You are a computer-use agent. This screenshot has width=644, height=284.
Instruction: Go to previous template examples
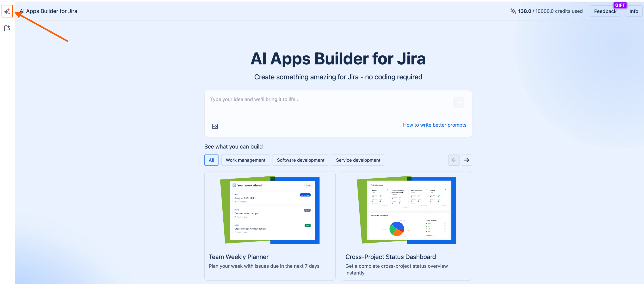tap(454, 160)
